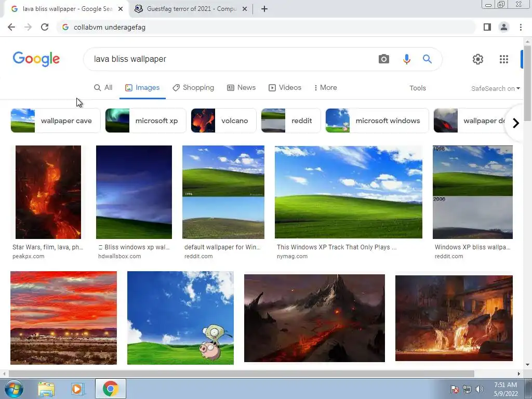Image resolution: width=532 pixels, height=399 pixels.
Task: Open the red sunset sky thumbnail
Action: [x=63, y=318]
